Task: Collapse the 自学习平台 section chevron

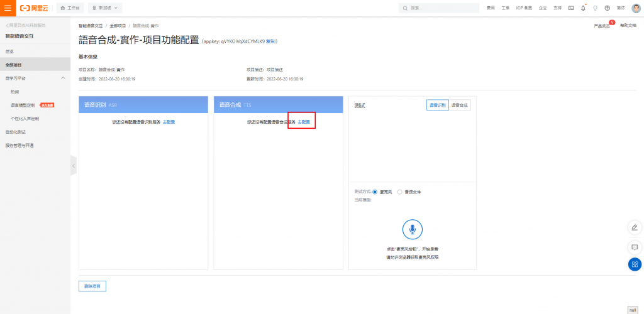Action: click(63, 78)
